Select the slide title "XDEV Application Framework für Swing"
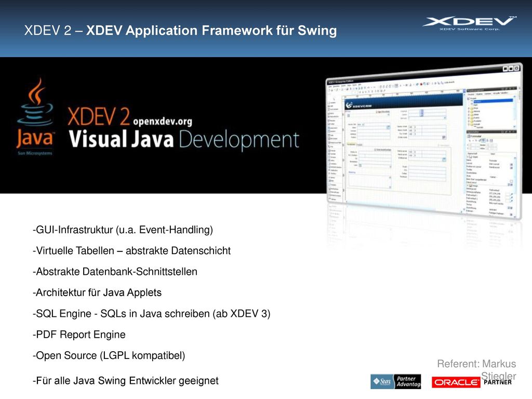 tap(211, 30)
